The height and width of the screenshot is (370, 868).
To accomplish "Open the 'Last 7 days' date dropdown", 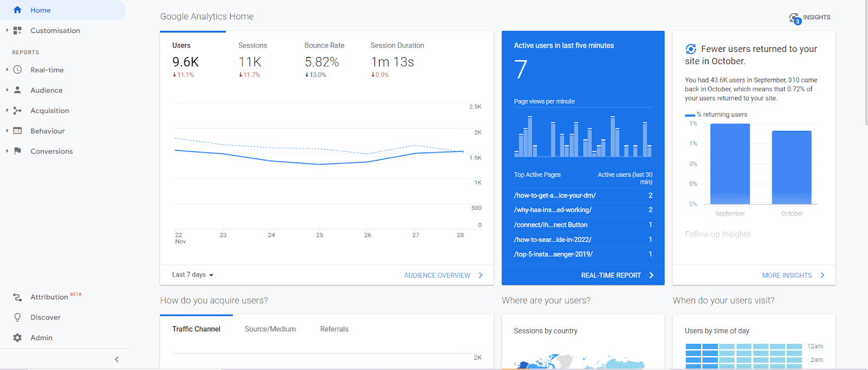I will tap(193, 275).
